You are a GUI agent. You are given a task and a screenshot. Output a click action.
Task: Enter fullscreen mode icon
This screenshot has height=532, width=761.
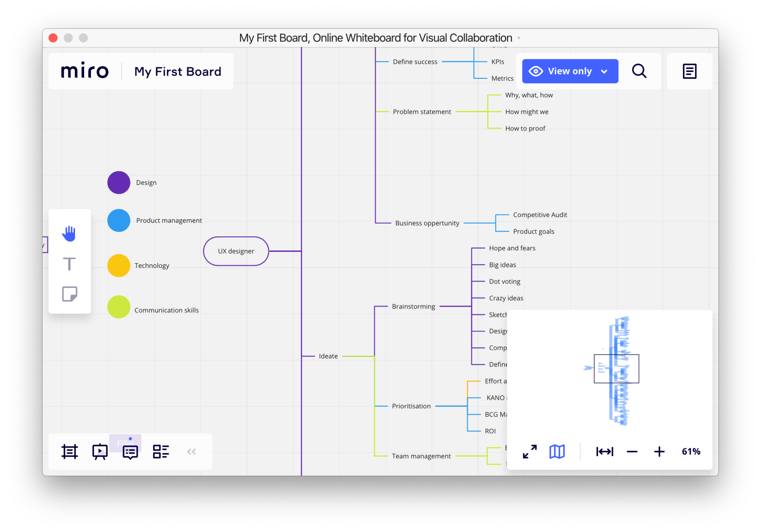click(x=530, y=452)
